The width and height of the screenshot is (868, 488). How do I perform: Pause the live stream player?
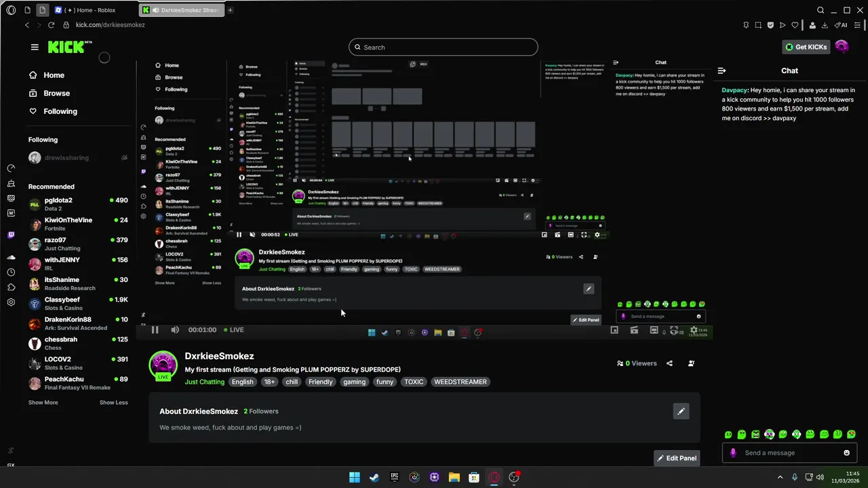155,330
